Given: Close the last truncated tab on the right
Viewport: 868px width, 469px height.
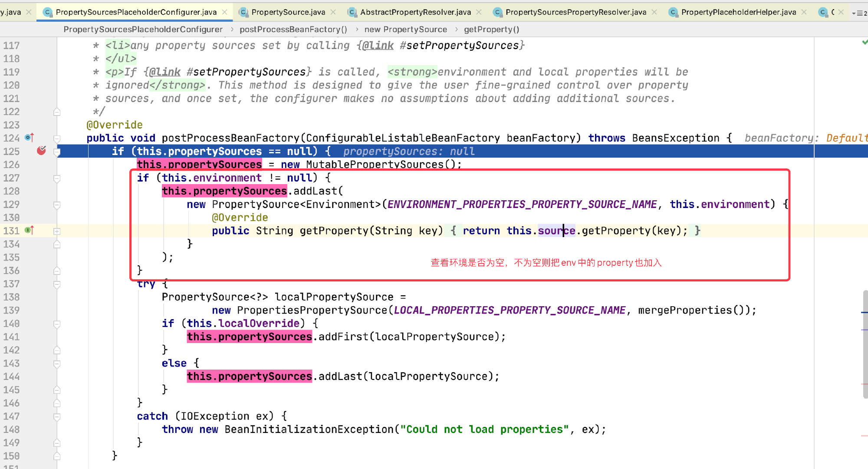Looking at the screenshot, I should tap(841, 12).
